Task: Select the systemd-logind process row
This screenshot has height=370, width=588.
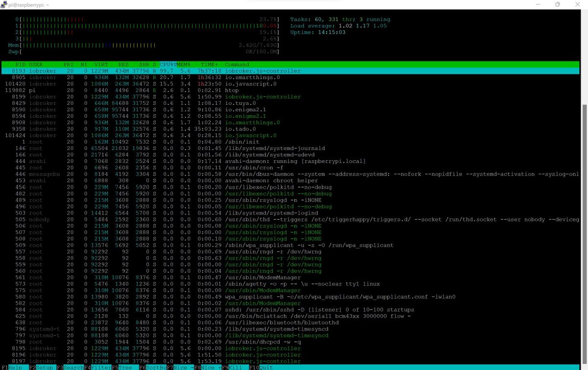Action: [290, 213]
